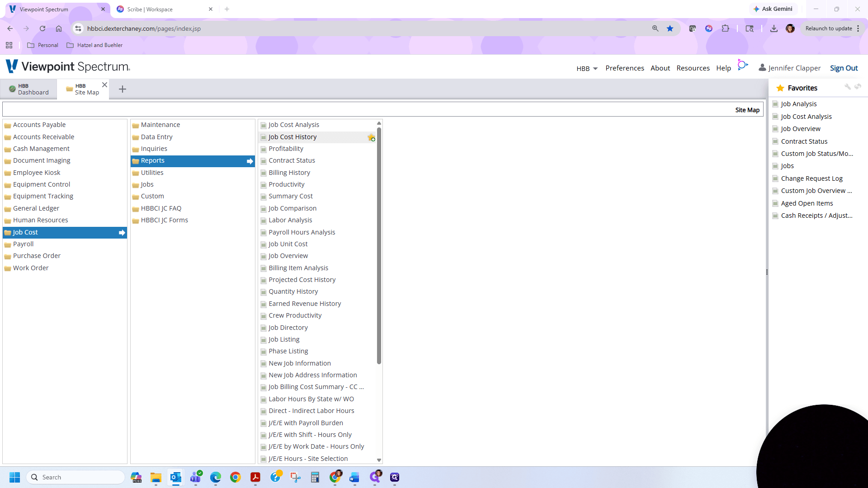Open the Preferences menu

pyautogui.click(x=625, y=68)
